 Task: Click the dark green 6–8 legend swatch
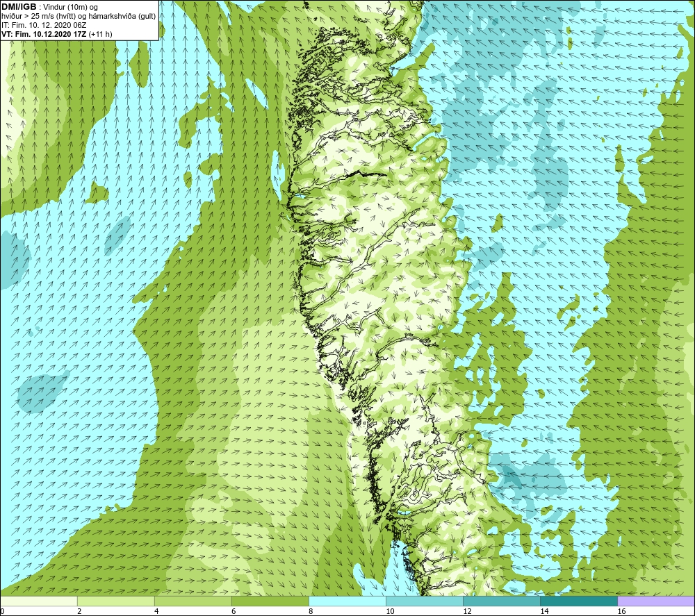(x=270, y=601)
